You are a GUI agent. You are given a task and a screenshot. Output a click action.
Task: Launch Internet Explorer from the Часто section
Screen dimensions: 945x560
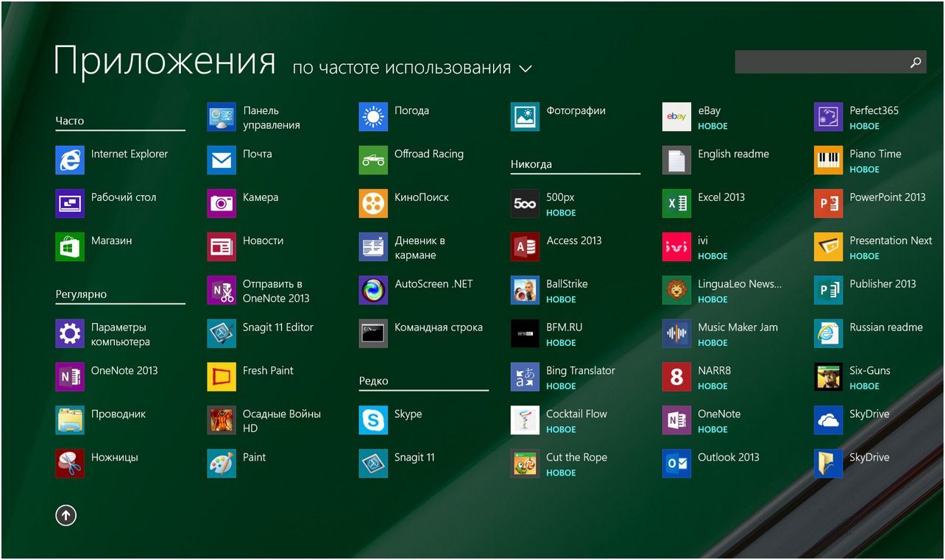[x=129, y=153]
